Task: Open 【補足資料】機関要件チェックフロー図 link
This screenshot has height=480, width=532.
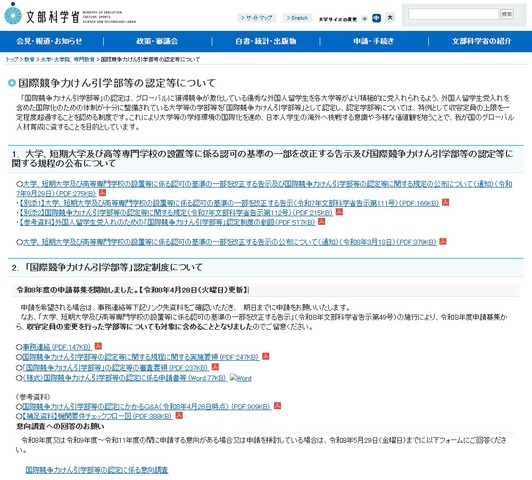Action: coord(98,416)
